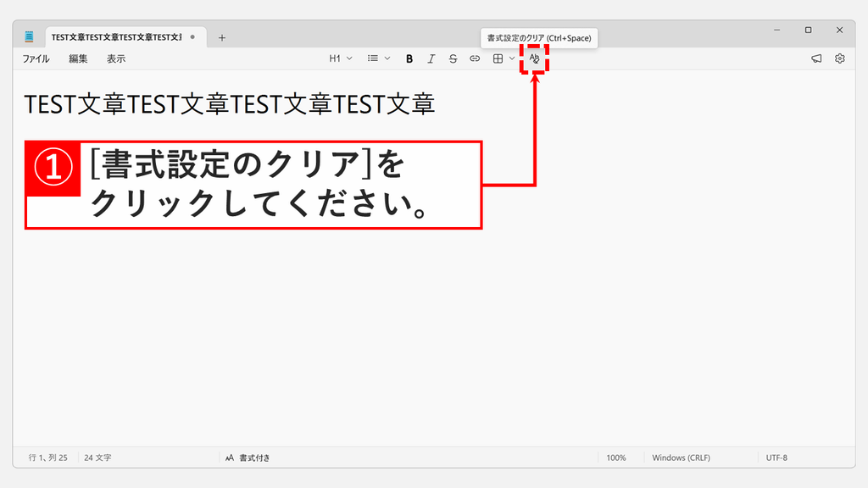The width and height of the screenshot is (868, 488).
Task: Click the 24 文字 character count
Action: click(98, 457)
